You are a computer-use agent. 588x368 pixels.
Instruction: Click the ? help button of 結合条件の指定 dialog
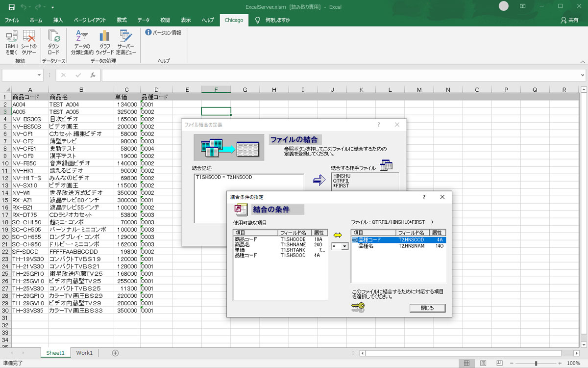click(x=423, y=197)
